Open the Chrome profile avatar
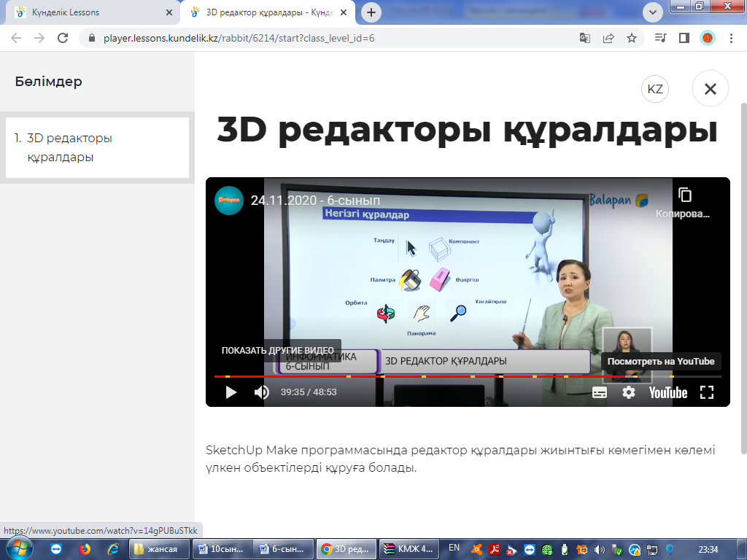Screen dimensions: 747x560 (x=708, y=38)
